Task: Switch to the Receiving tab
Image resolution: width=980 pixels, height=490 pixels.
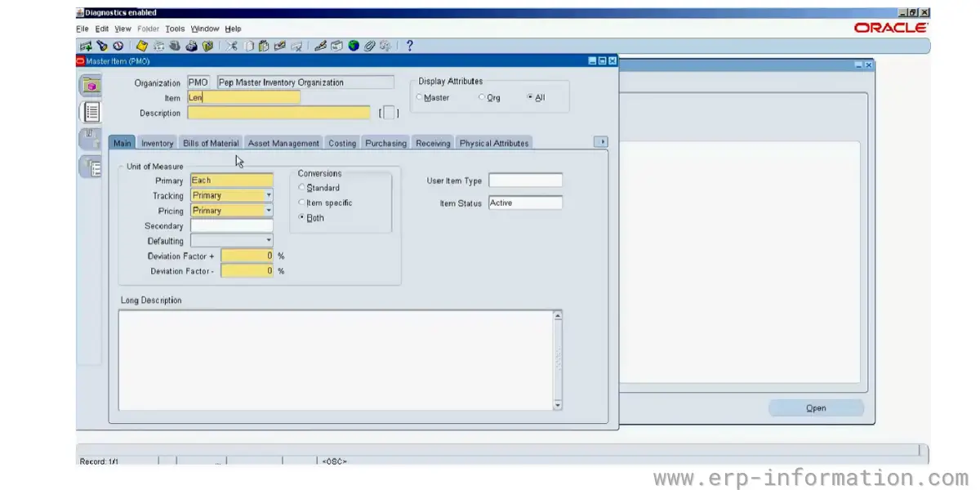Action: (433, 143)
